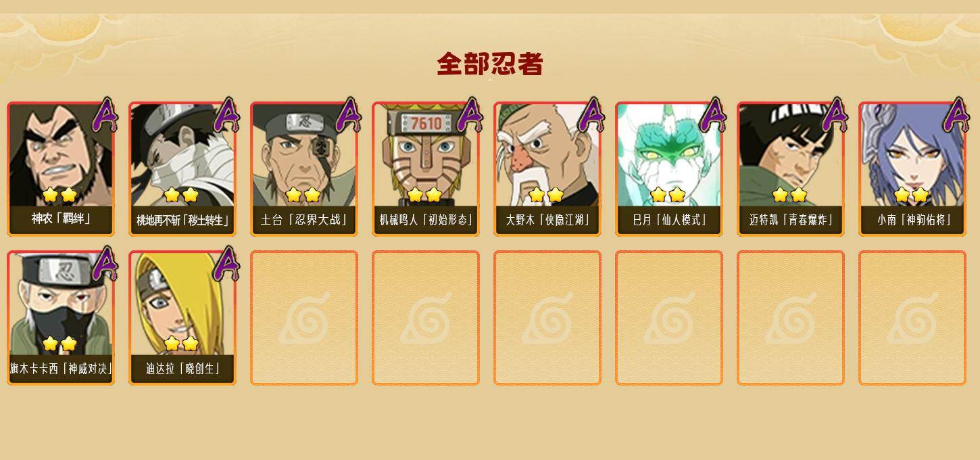Choose the 小南「神驹佑将」card
980x460 pixels.
coord(912,169)
